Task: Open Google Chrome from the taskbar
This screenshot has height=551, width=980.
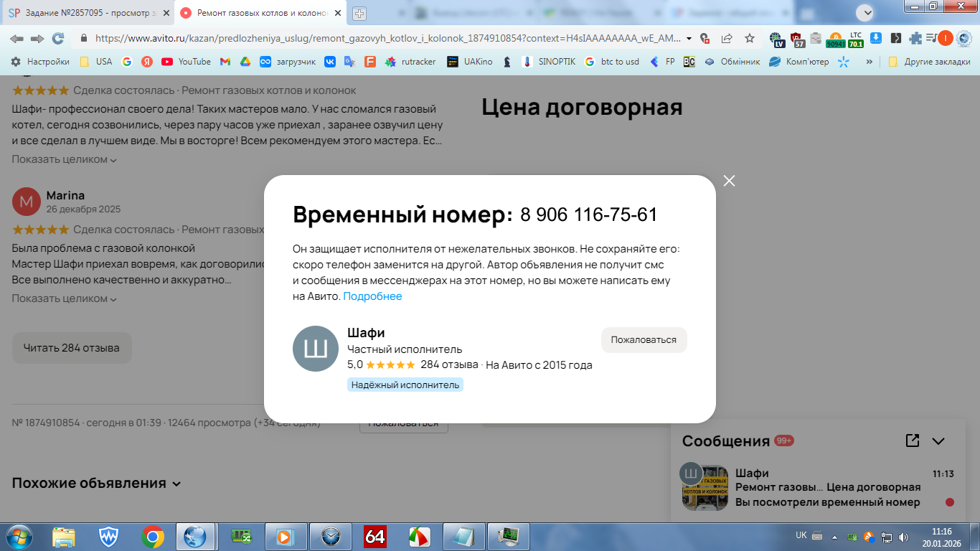Action: pos(153,537)
